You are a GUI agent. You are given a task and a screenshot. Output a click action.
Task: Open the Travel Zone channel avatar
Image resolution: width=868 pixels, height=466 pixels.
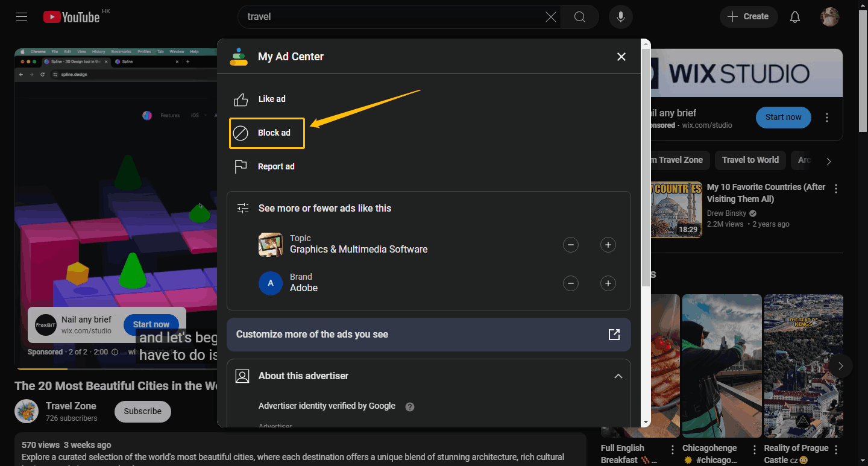pos(27,411)
